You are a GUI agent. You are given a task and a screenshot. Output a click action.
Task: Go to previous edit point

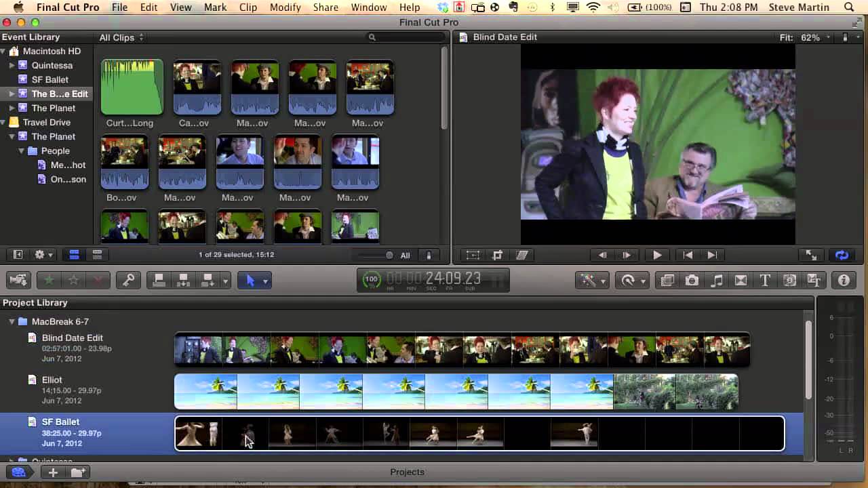[688, 255]
